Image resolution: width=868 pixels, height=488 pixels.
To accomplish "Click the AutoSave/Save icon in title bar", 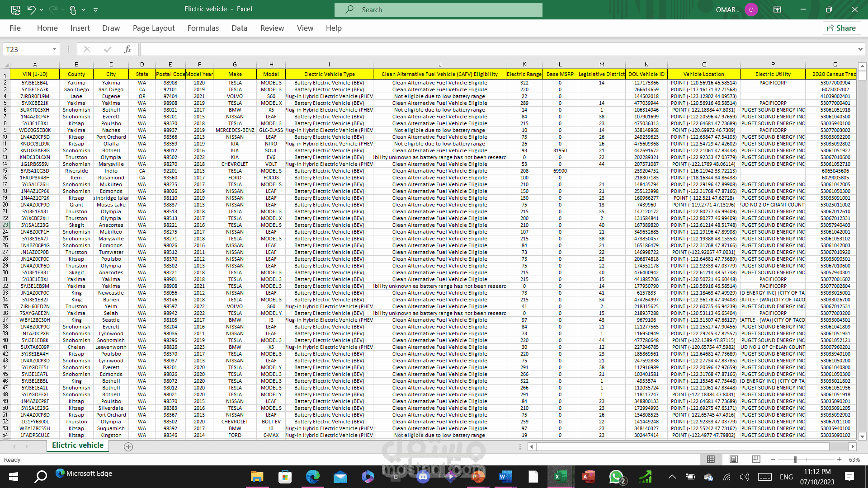I will point(15,9).
